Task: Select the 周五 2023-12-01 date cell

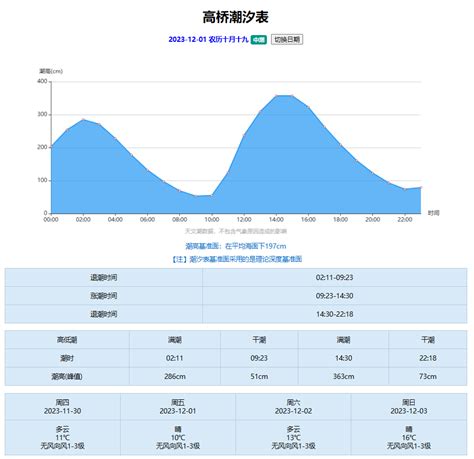Action: (178, 407)
